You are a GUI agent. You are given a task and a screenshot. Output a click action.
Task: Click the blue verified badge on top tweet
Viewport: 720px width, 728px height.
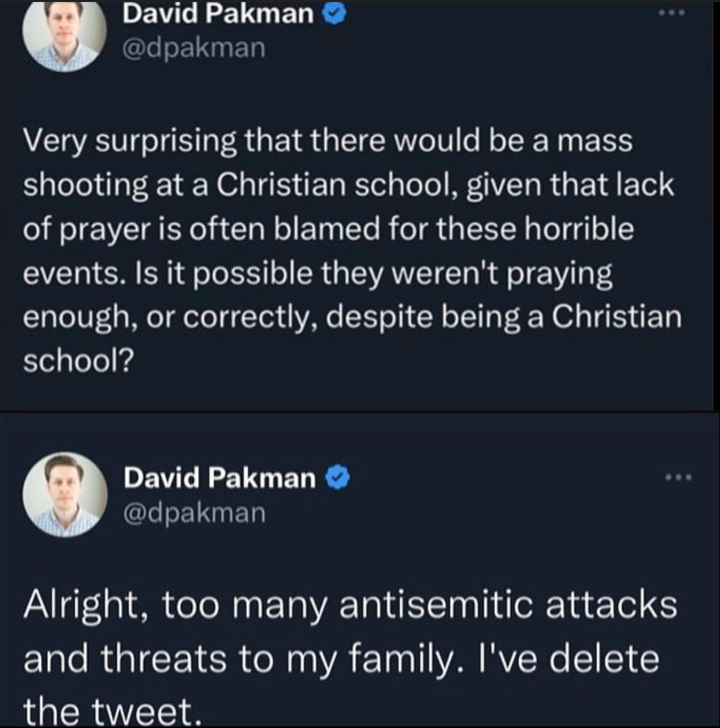334,14
